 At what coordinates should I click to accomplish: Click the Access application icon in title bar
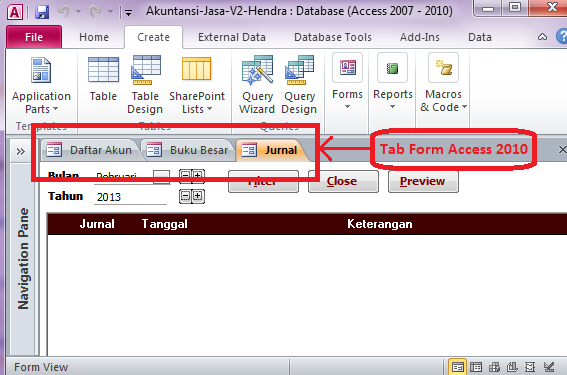(15, 12)
